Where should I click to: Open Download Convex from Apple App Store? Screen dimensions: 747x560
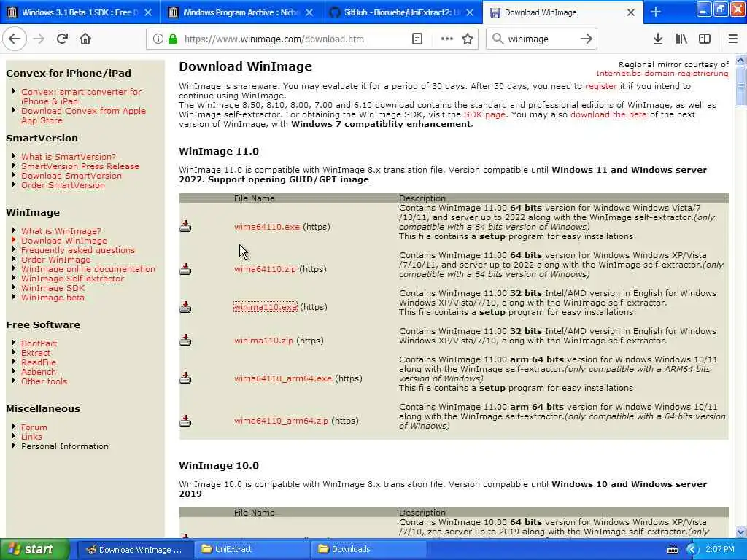point(83,116)
